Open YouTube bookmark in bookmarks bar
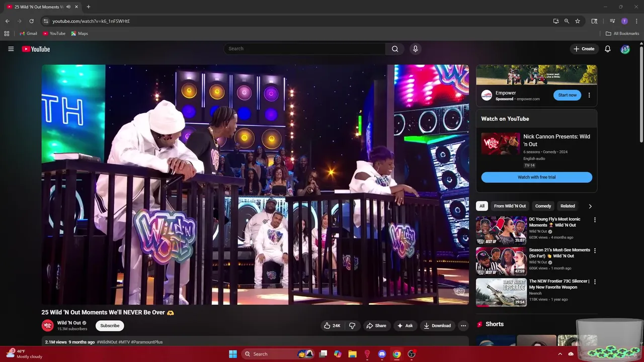Screen dimensions: 644x362 tap(54, 33)
